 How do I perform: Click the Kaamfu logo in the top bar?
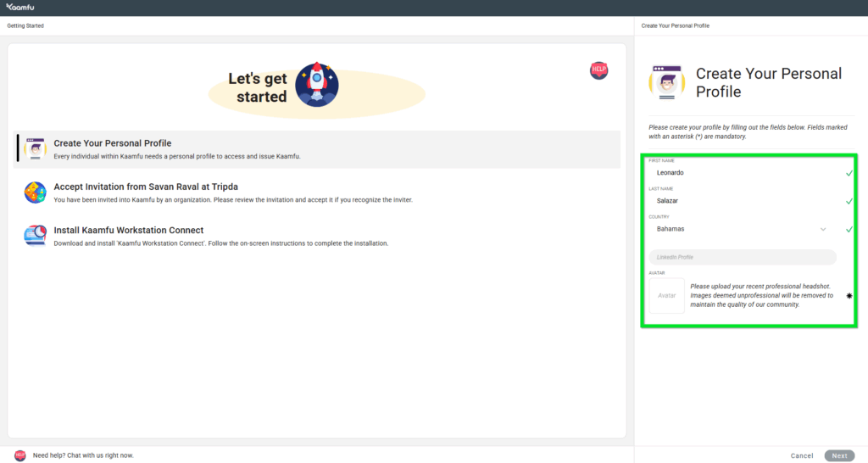21,8
